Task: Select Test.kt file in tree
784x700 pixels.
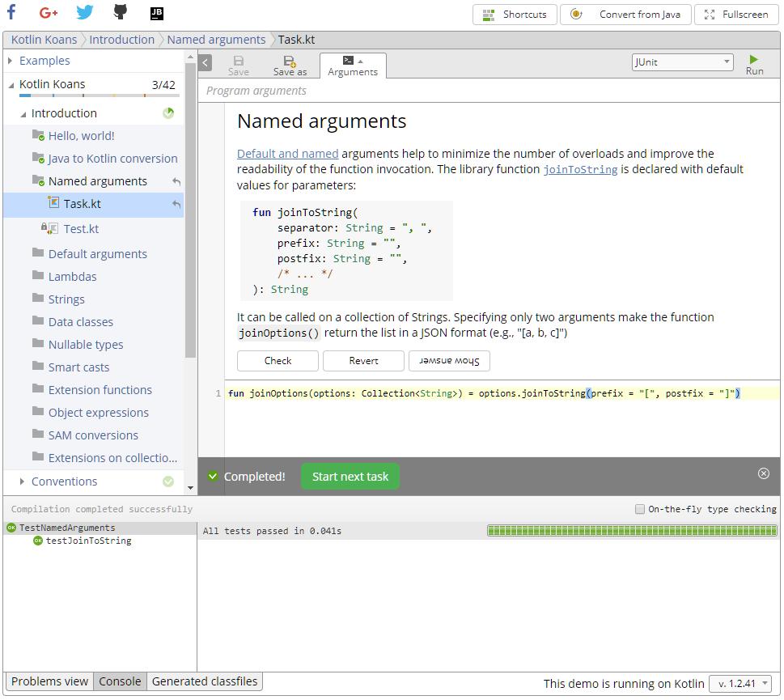Action: (x=81, y=229)
